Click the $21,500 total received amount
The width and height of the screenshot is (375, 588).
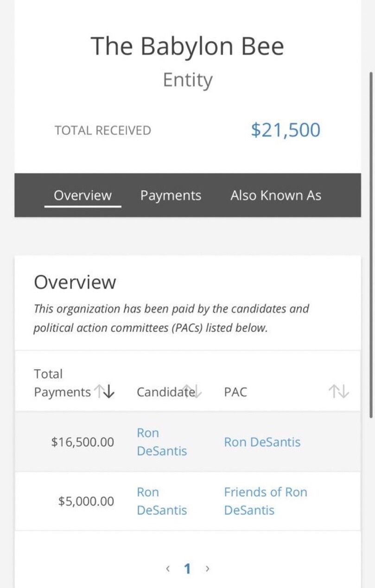[286, 130]
